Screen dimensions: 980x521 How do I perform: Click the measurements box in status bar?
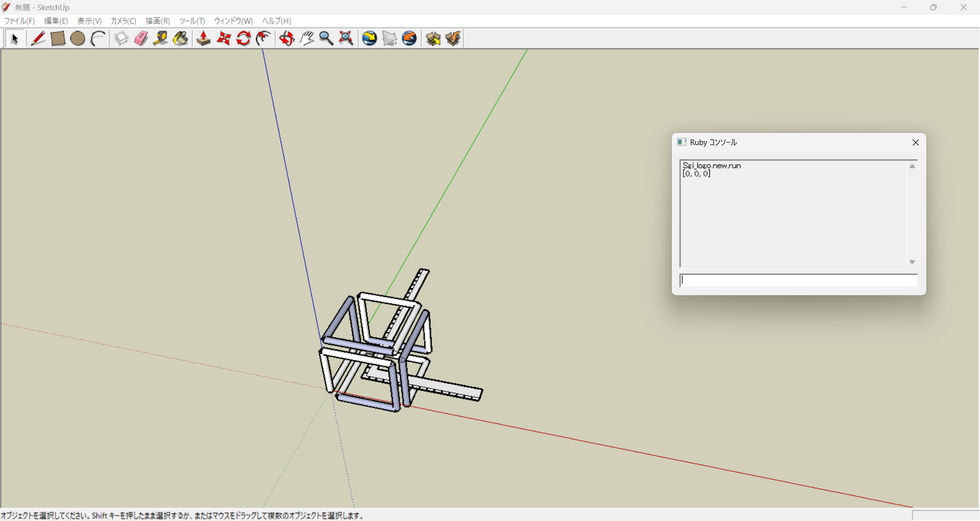(946, 515)
